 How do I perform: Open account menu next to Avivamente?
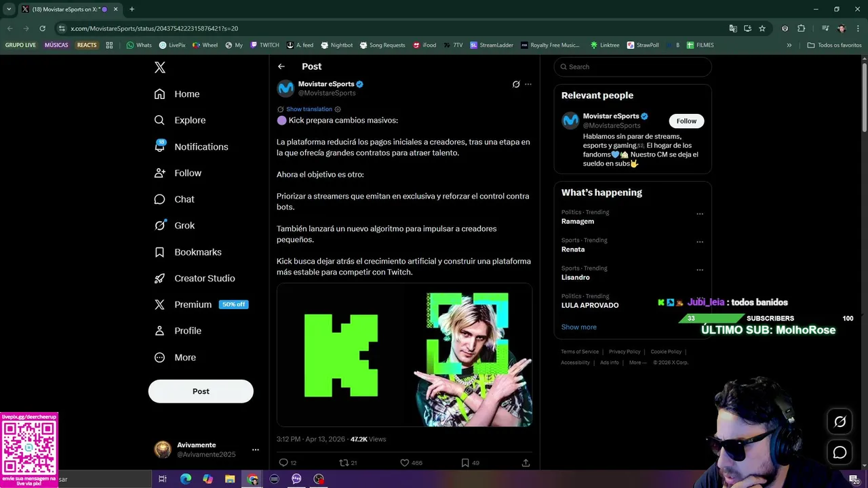pos(256,449)
